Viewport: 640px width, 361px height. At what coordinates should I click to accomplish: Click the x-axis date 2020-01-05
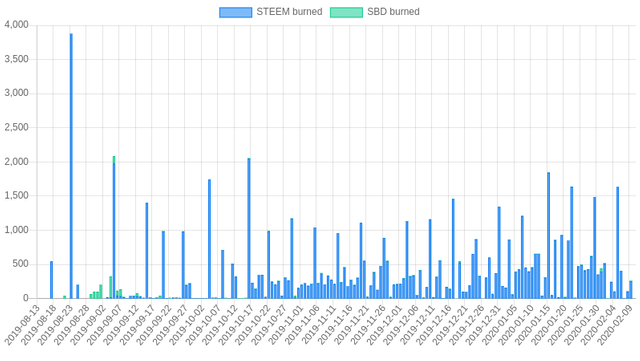pos(500,325)
